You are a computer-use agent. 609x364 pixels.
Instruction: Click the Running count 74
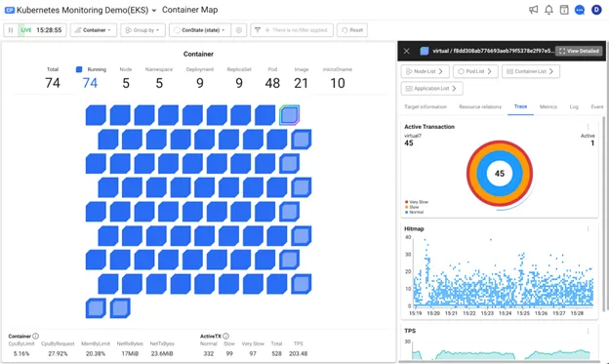pos(90,83)
